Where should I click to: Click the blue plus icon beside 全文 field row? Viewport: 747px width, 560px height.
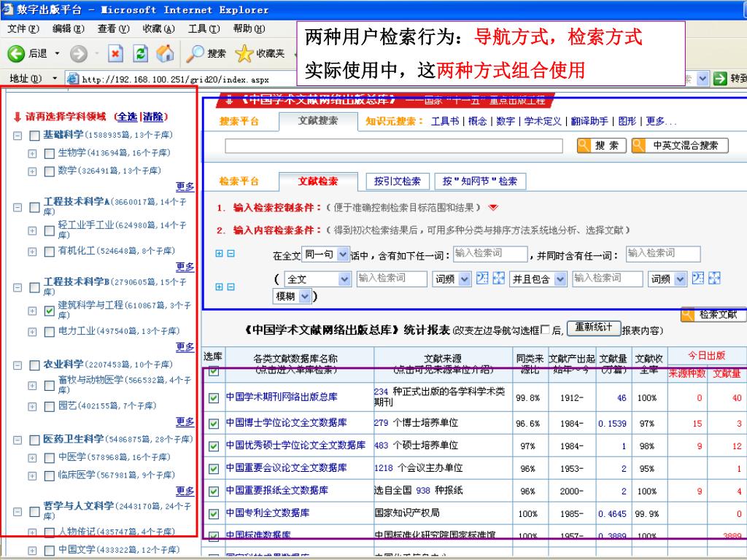point(219,287)
